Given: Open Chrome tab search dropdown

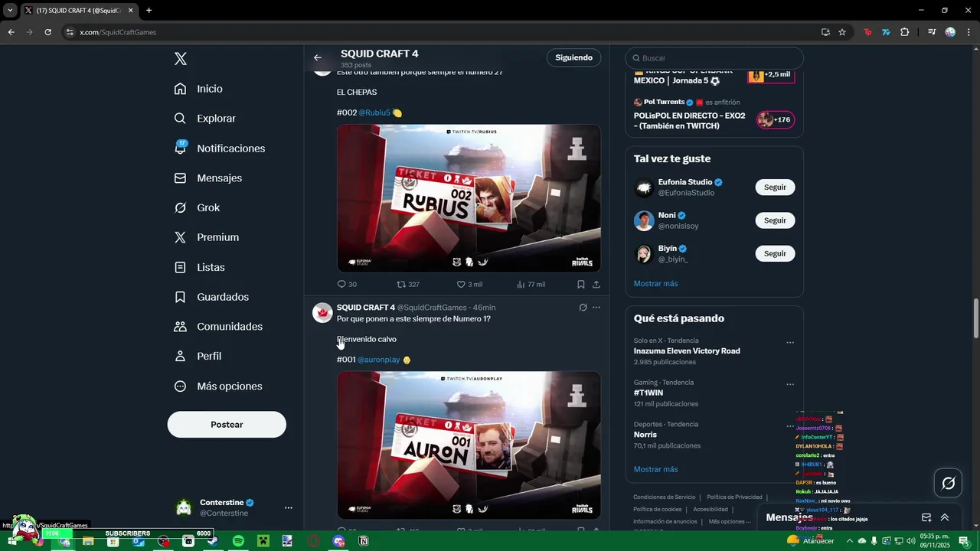Looking at the screenshot, I should pyautogui.click(x=10, y=11).
